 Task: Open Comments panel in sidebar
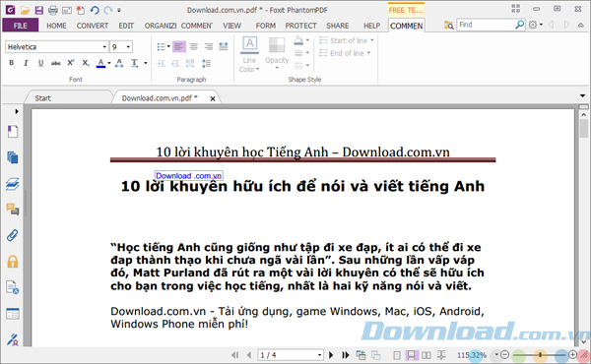click(x=13, y=210)
